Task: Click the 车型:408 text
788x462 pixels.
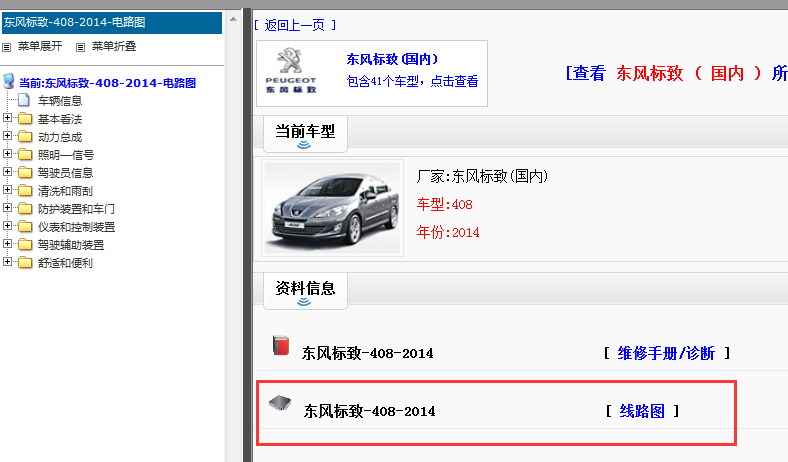Action: pyautogui.click(x=444, y=205)
